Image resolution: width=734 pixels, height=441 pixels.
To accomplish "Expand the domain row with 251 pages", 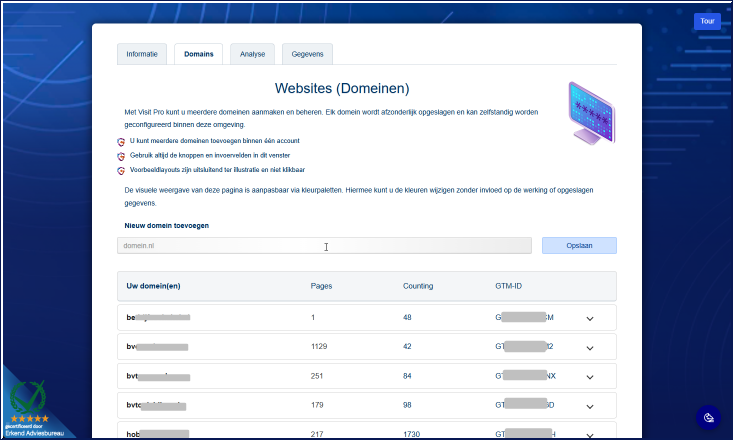I will point(590,376).
